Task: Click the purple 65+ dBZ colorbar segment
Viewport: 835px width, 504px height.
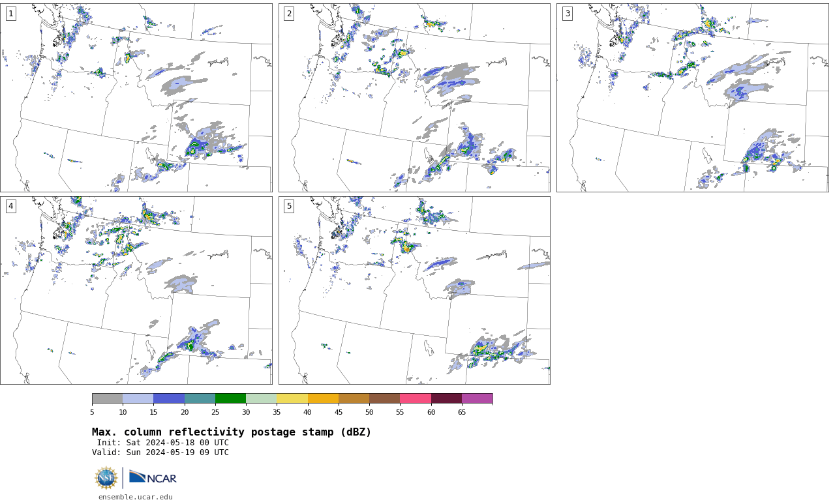Action: pos(477,398)
